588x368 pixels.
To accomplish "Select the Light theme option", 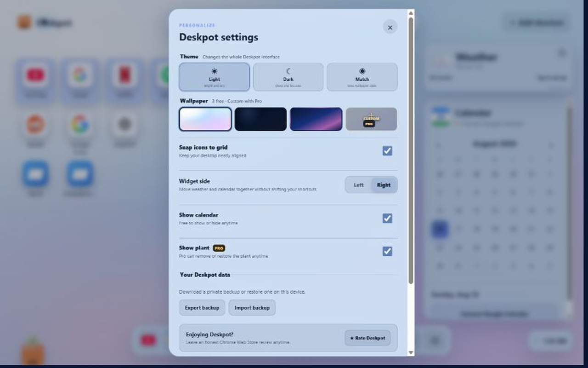I will click(x=215, y=77).
